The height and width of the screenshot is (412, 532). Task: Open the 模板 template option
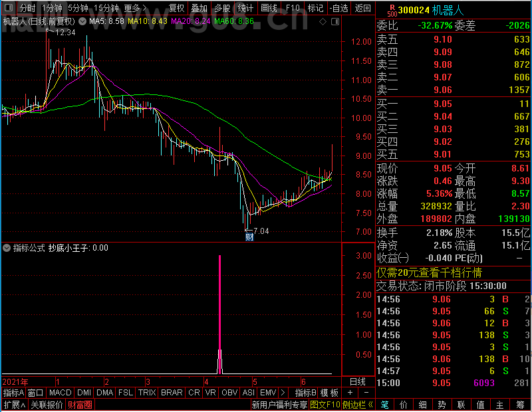329,393
